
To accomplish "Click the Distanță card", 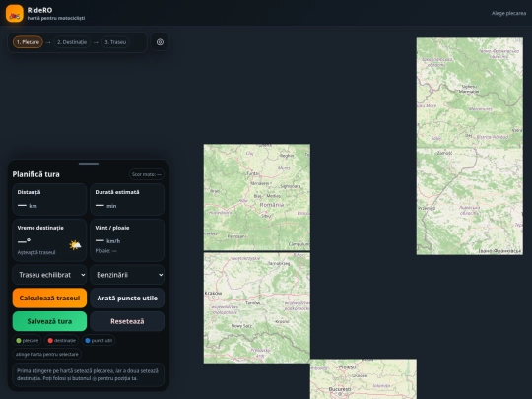I will (x=49, y=199).
